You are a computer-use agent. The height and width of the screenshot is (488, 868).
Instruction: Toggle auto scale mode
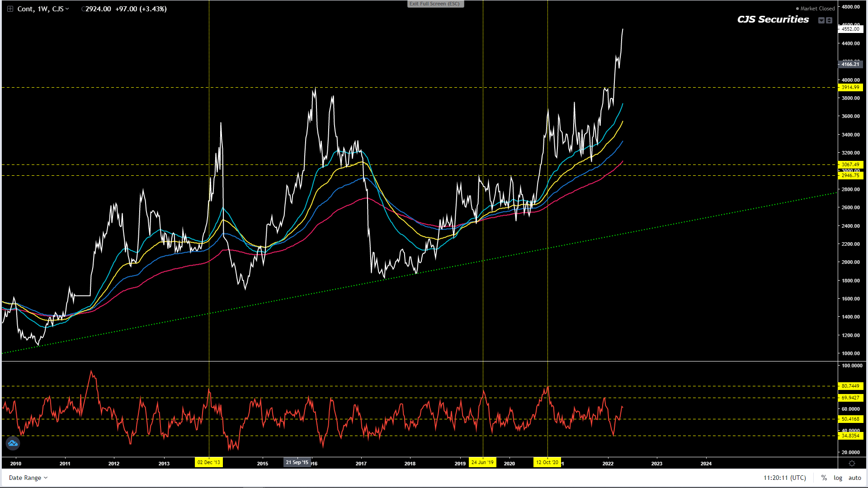point(854,478)
